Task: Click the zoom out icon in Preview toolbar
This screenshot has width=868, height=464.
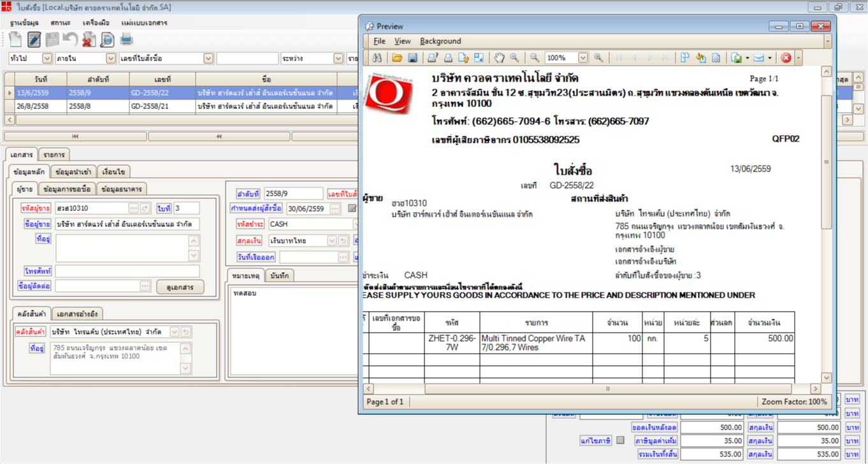Action: tap(535, 57)
